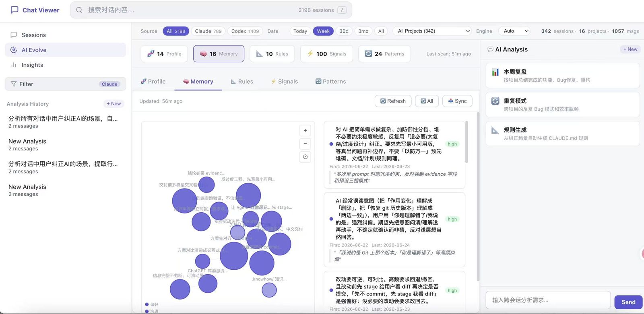Select the 14 Profile stat card
The image size is (644, 314).
tap(164, 54)
